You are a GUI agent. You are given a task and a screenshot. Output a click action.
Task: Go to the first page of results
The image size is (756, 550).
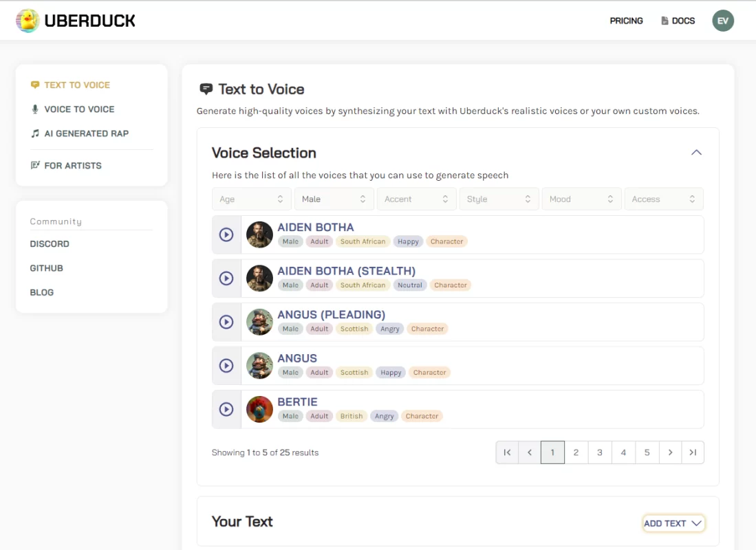pyautogui.click(x=507, y=452)
